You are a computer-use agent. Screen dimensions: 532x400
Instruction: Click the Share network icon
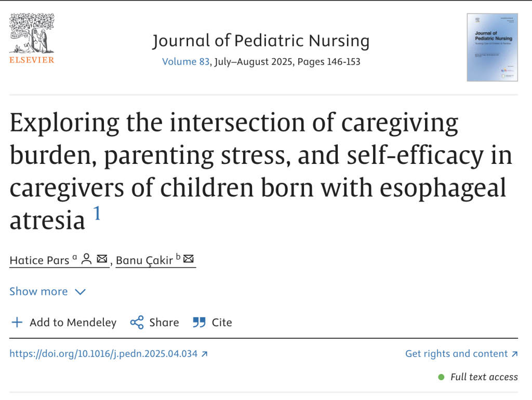pyautogui.click(x=137, y=322)
